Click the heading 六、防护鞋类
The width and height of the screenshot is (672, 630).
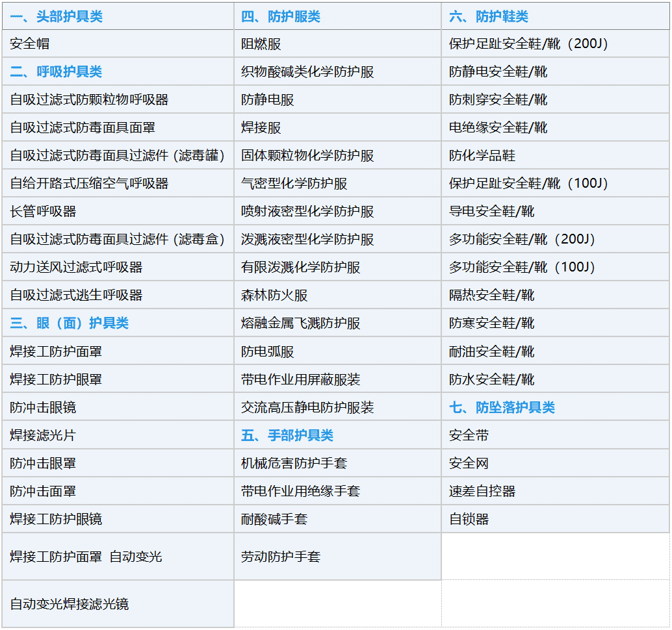point(489,16)
